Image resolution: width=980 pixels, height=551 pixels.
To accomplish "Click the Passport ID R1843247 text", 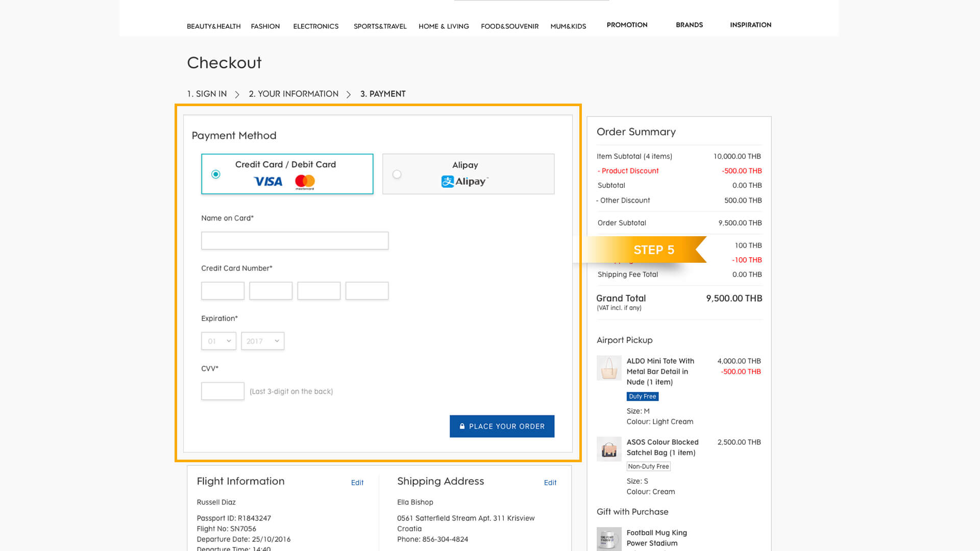I will pyautogui.click(x=234, y=518).
